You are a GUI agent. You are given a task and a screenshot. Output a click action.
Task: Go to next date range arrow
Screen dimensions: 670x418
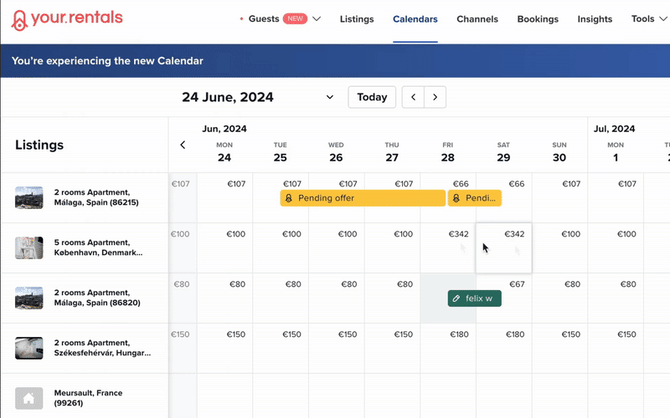[x=435, y=97]
